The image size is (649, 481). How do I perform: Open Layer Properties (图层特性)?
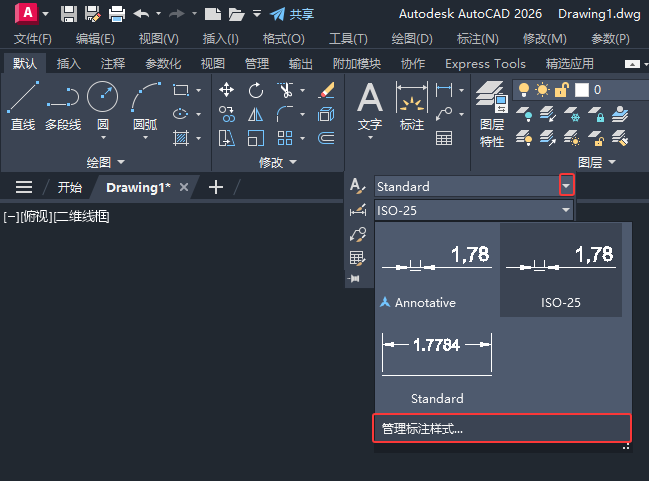pos(492,114)
